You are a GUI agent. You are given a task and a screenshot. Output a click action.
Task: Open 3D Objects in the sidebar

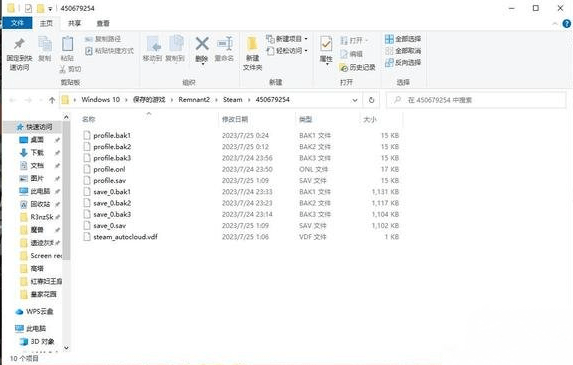coord(42,342)
